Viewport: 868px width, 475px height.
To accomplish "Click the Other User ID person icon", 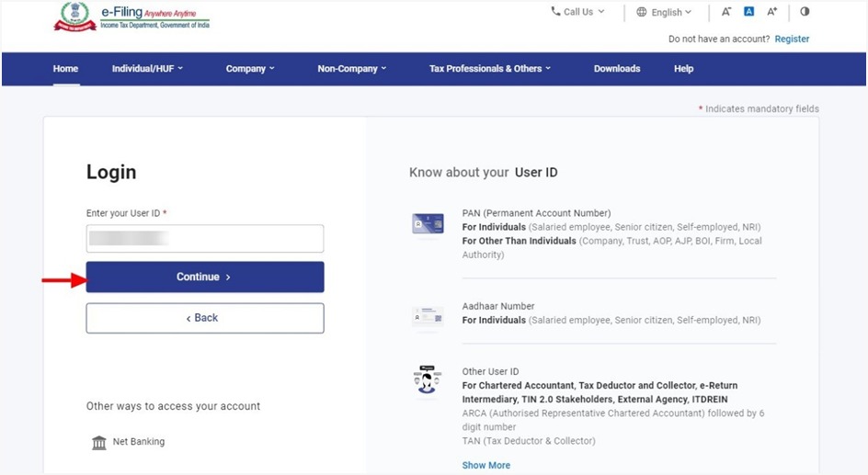I will pos(428,381).
